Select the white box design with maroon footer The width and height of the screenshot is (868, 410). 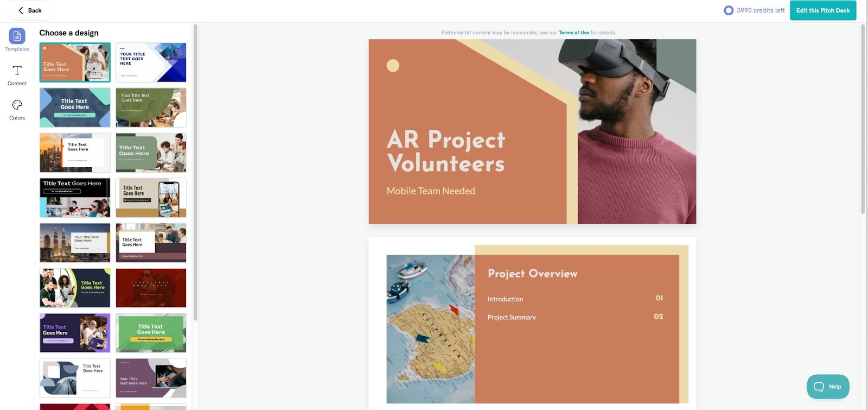[x=151, y=243]
